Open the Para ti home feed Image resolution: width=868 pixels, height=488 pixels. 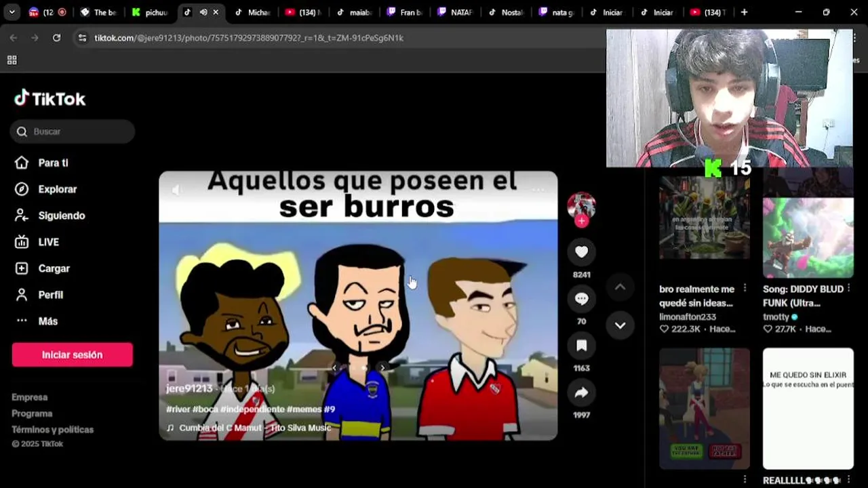pos(53,163)
